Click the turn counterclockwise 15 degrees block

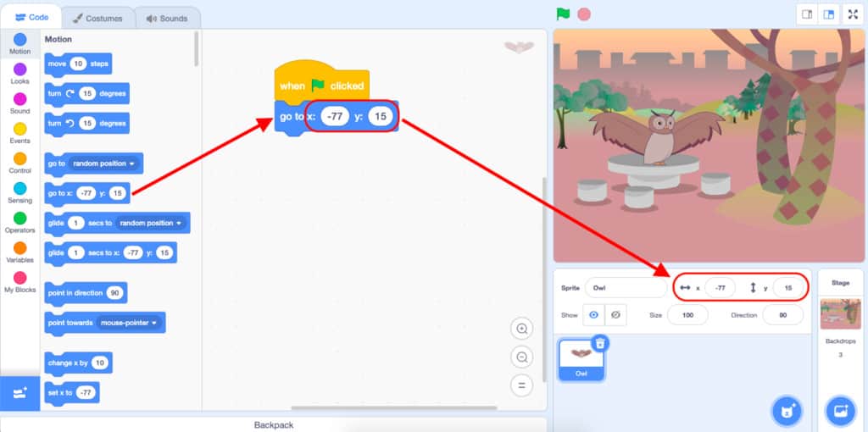pos(87,124)
